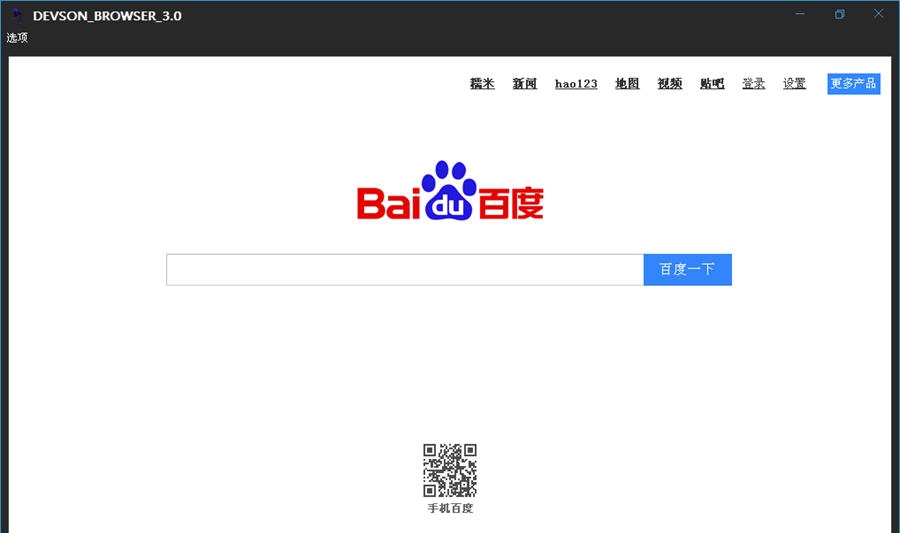This screenshot has width=900, height=533.
Task: Open the 新闻 link
Action: [525, 84]
